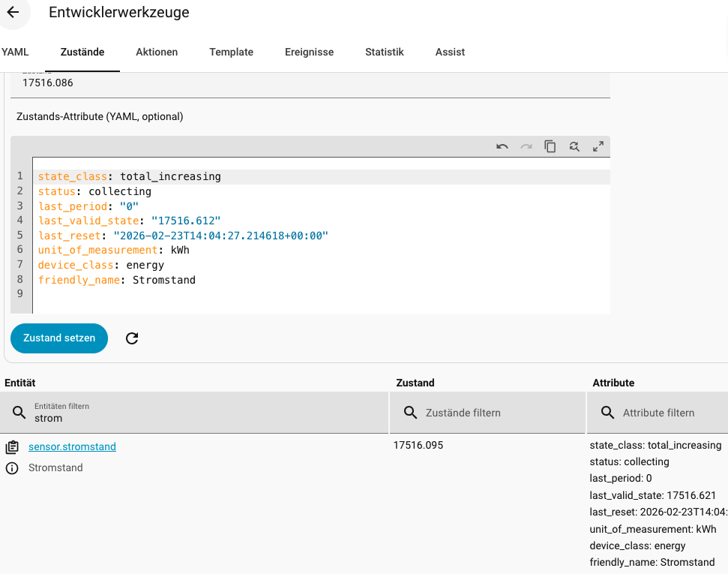Go to the Ereignisse tab
Viewport: 728px width, 574px height.
pyautogui.click(x=309, y=52)
